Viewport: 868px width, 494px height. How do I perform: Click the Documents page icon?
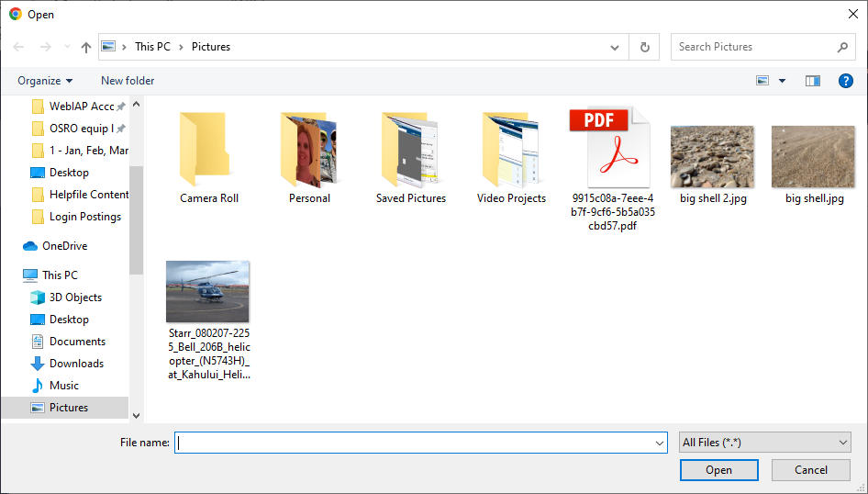[x=38, y=342]
